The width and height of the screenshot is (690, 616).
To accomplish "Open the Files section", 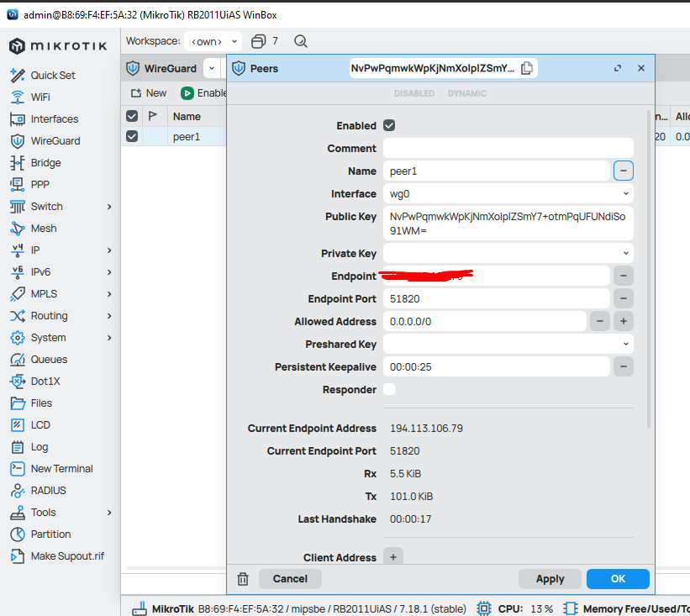I will [31, 403].
